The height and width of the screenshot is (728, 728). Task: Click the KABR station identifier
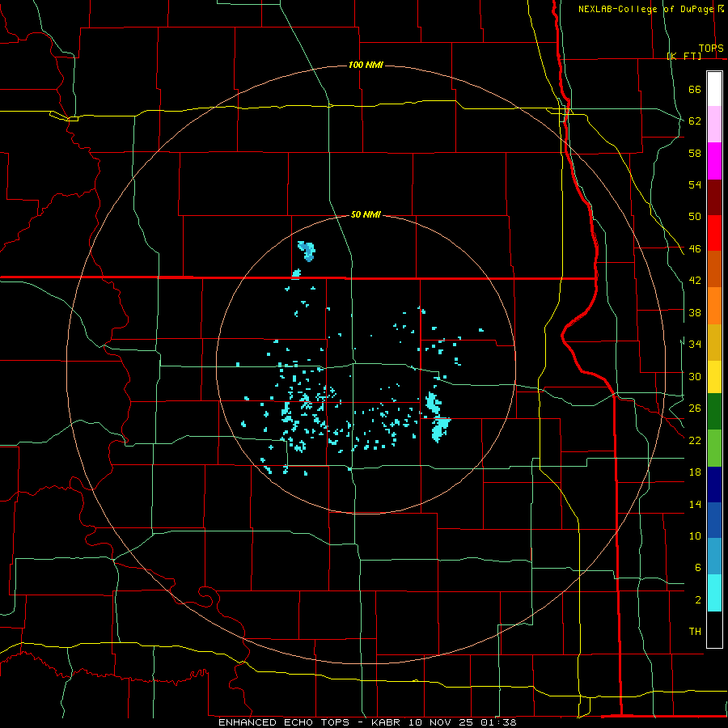tap(387, 722)
